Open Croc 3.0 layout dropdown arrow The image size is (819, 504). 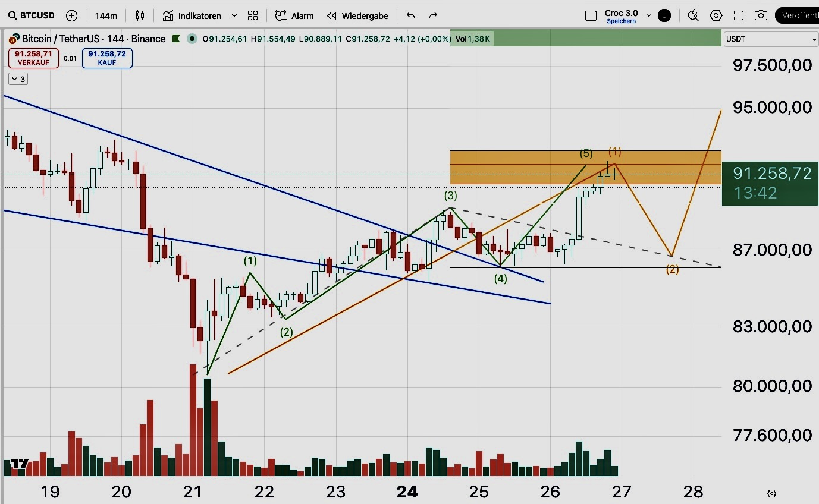click(648, 15)
